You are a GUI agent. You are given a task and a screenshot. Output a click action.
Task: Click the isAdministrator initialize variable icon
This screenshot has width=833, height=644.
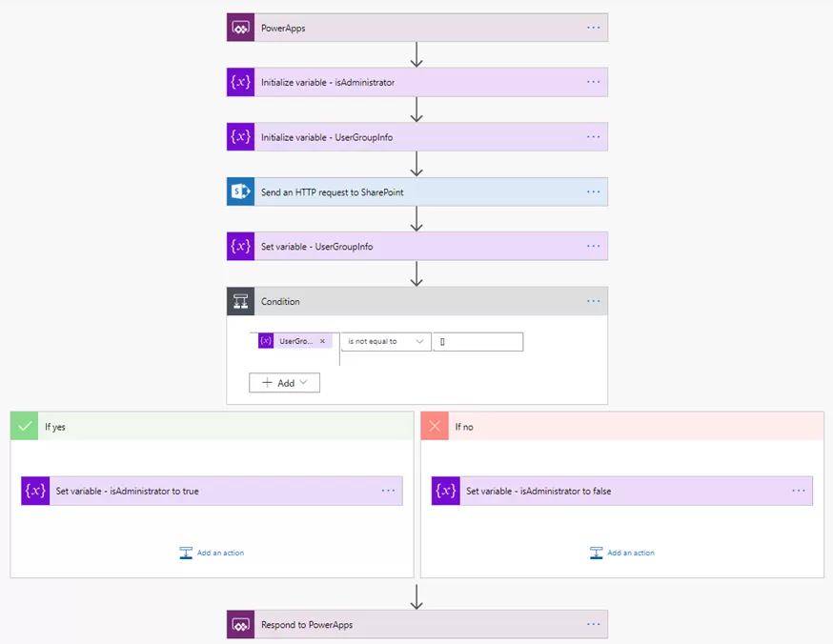tap(240, 82)
